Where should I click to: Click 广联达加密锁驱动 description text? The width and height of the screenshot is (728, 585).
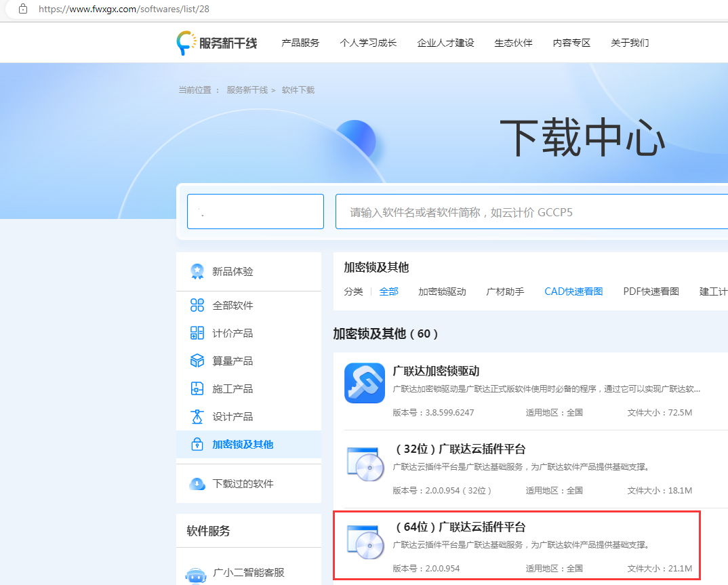(x=546, y=389)
